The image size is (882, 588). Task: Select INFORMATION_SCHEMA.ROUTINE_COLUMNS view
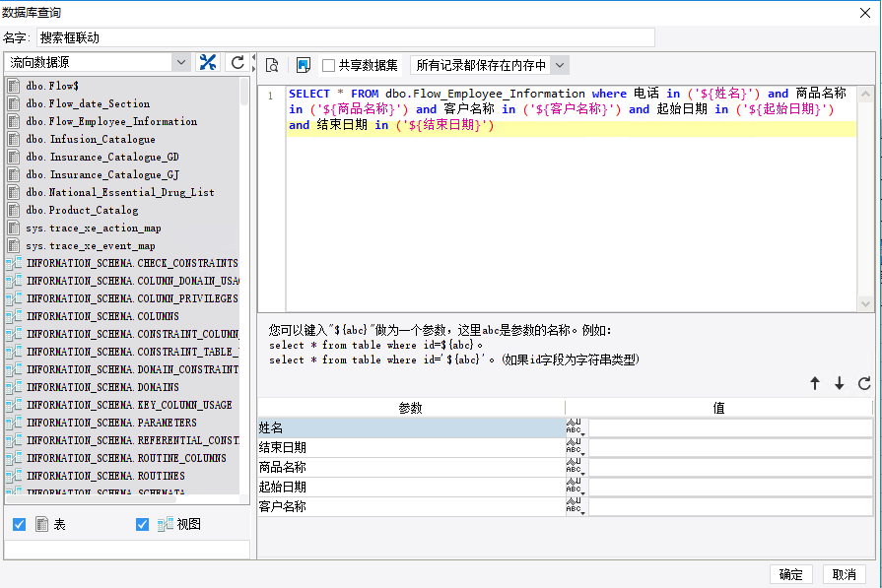coord(126,458)
